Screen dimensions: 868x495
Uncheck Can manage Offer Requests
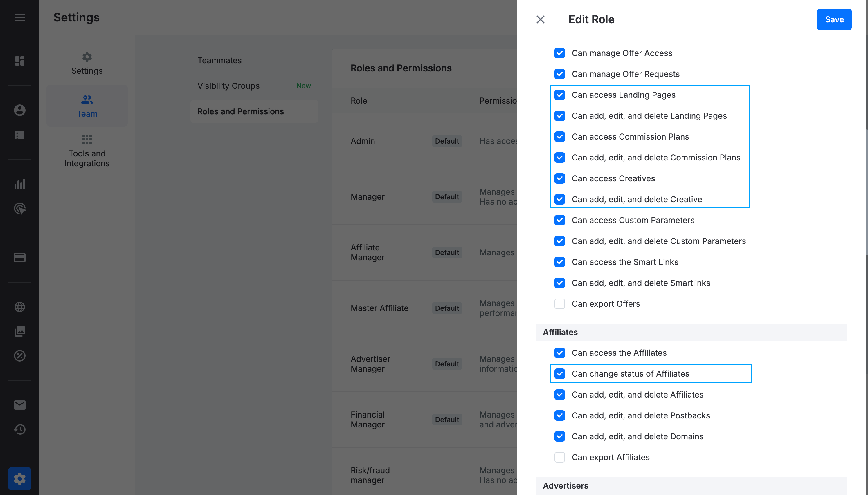559,74
